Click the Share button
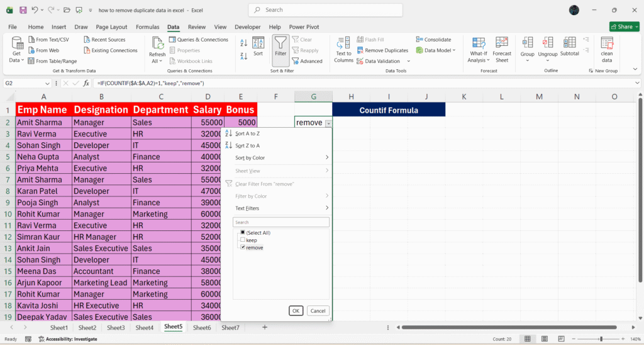Viewport: 644px width, 345px height. [625, 26]
